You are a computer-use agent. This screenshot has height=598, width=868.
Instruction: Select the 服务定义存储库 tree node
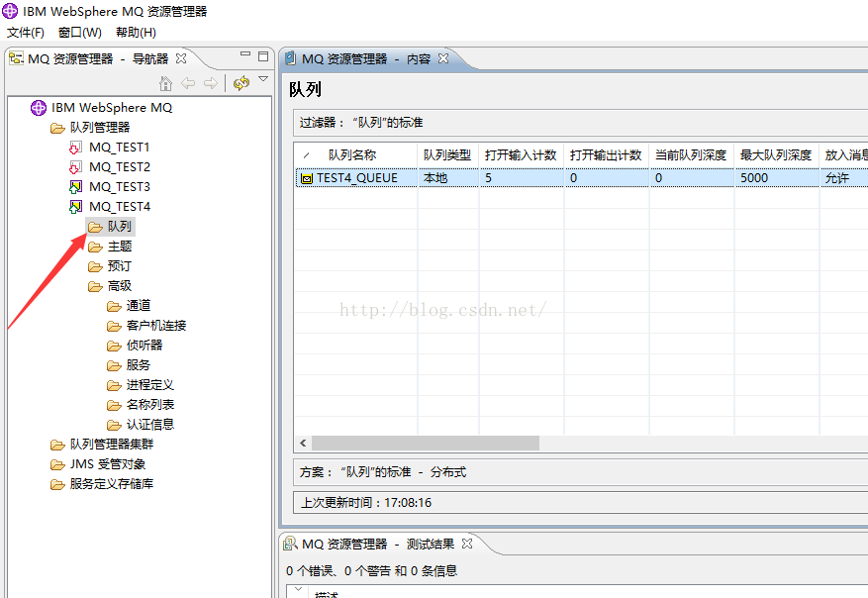(112, 484)
